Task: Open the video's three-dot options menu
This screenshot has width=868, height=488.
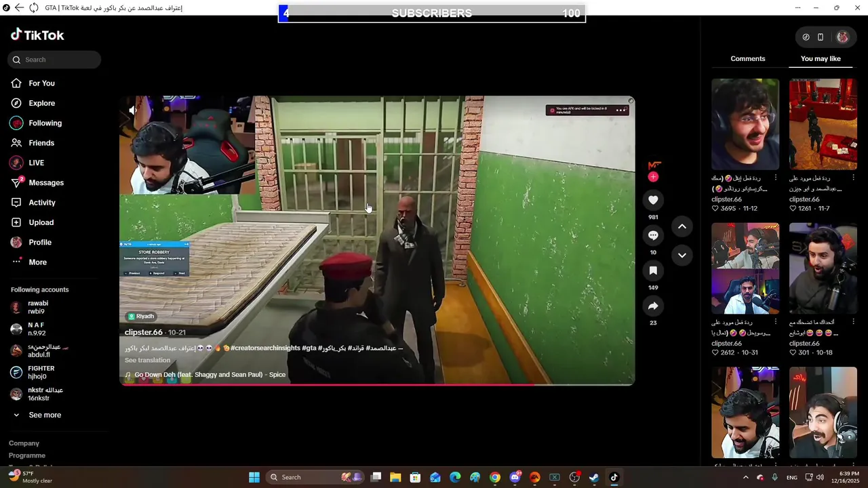Action: coord(620,110)
